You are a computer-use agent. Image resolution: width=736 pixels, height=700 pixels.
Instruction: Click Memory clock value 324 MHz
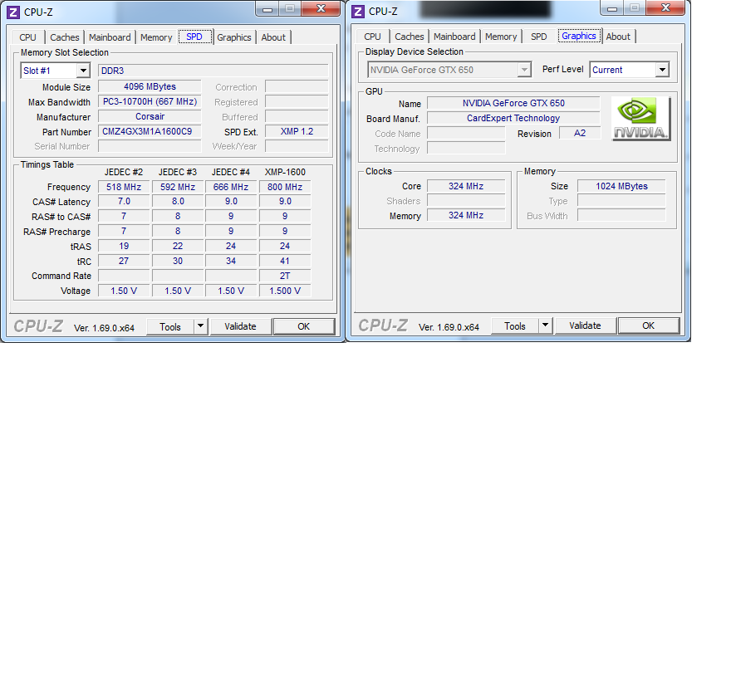pos(466,215)
